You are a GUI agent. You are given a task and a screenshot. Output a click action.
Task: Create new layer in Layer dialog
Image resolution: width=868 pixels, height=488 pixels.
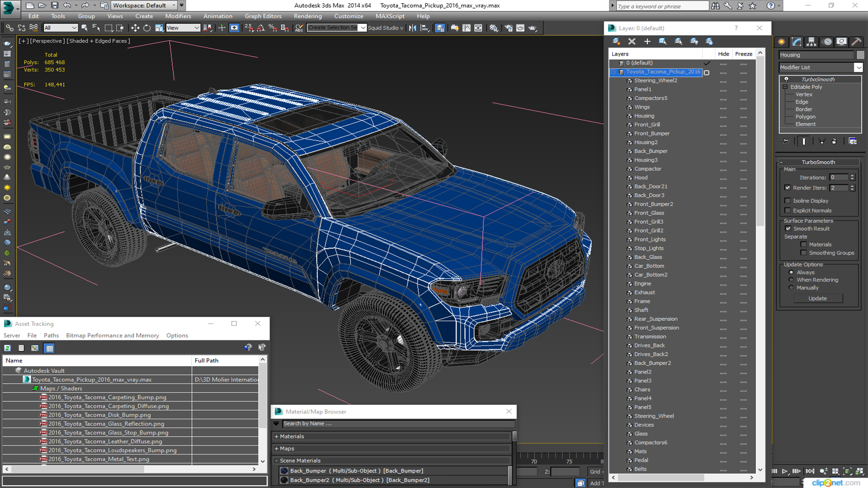pos(616,42)
